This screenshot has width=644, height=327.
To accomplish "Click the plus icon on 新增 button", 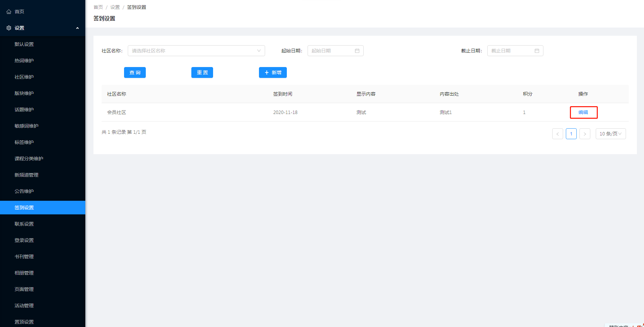I will pos(267,72).
